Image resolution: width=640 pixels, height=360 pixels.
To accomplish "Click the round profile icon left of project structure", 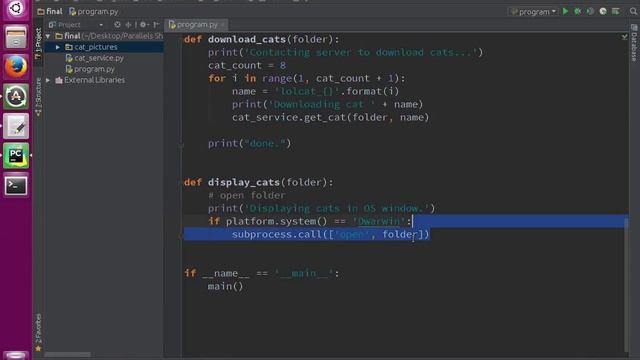I will click(x=603, y=11).
